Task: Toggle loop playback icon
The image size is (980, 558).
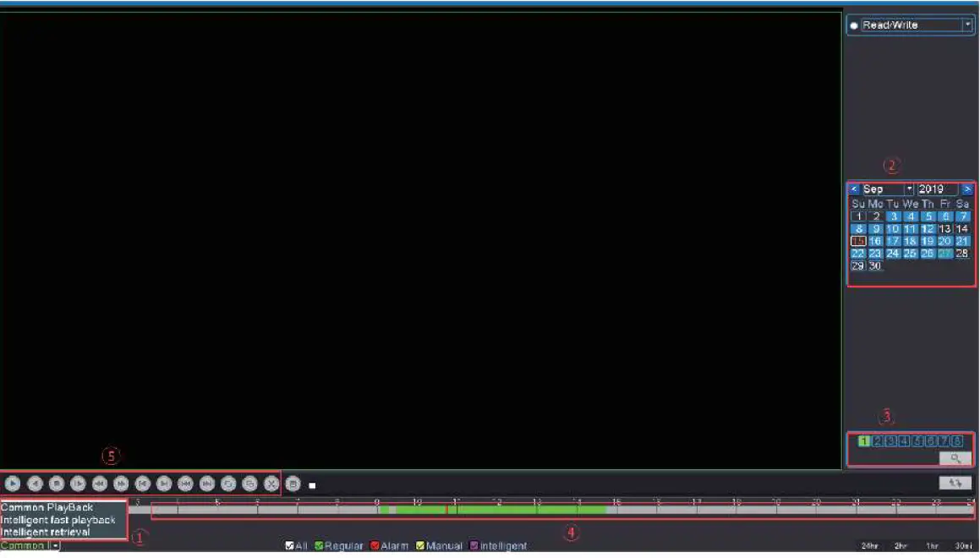Action: 229,484
